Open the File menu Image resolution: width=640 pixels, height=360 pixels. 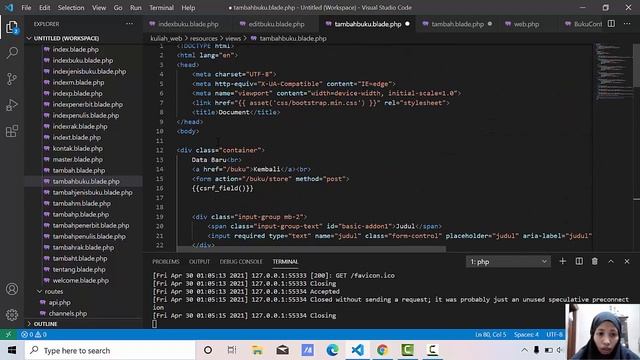coord(26,8)
